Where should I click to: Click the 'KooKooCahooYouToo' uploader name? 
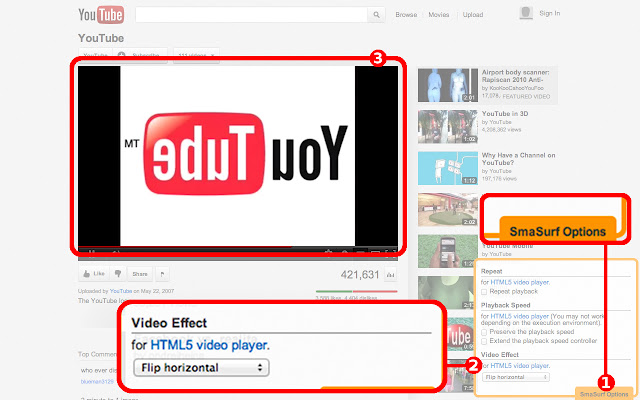[516, 88]
